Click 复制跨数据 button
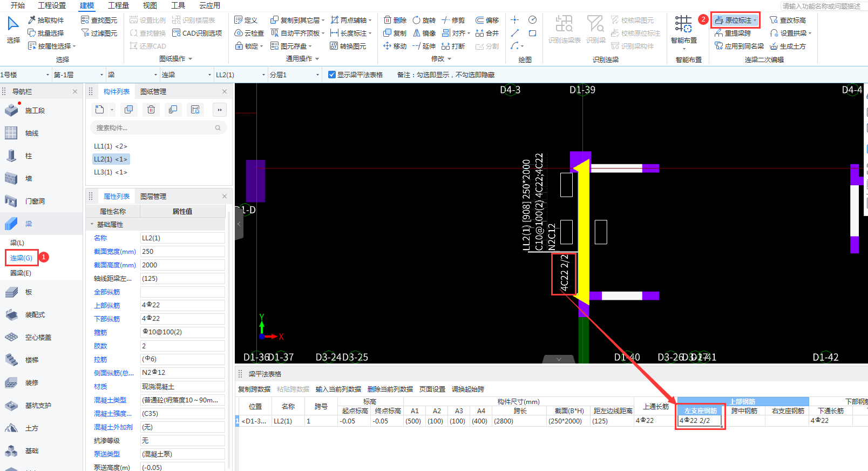The image size is (868, 471). pos(254,389)
